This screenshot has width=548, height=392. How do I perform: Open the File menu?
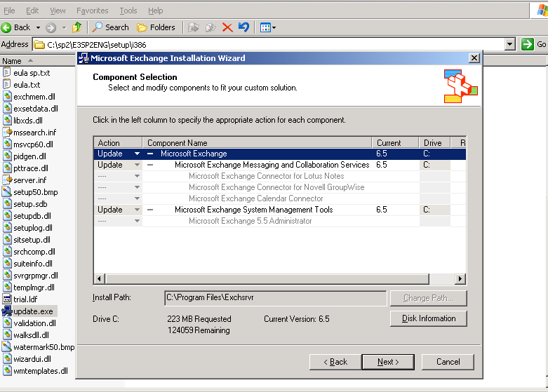point(9,11)
